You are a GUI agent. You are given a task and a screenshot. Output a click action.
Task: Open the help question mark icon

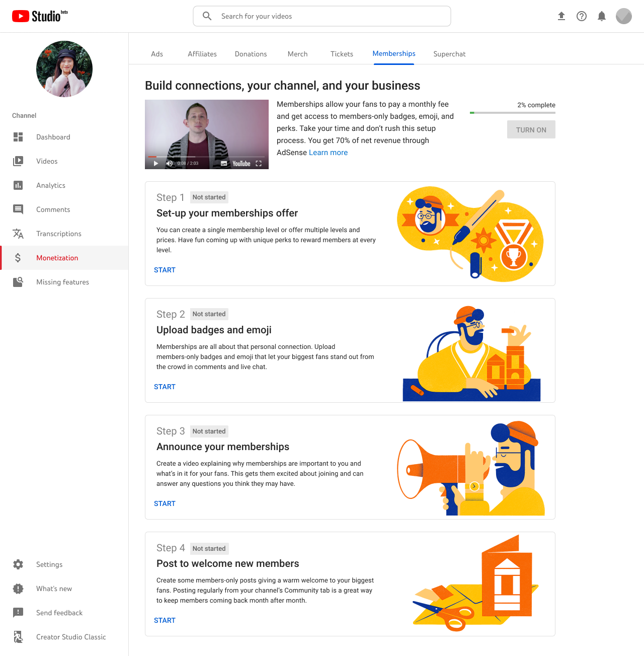(x=582, y=16)
